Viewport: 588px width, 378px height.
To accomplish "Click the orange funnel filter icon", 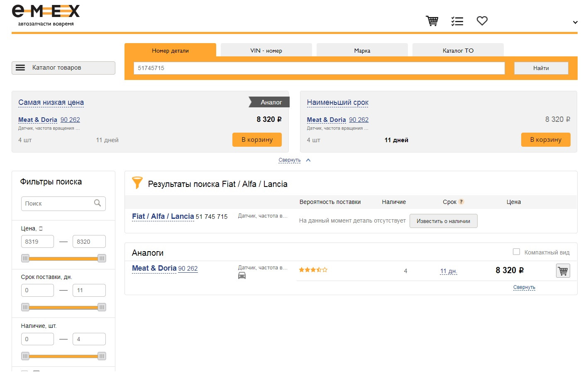I will 137,182.
